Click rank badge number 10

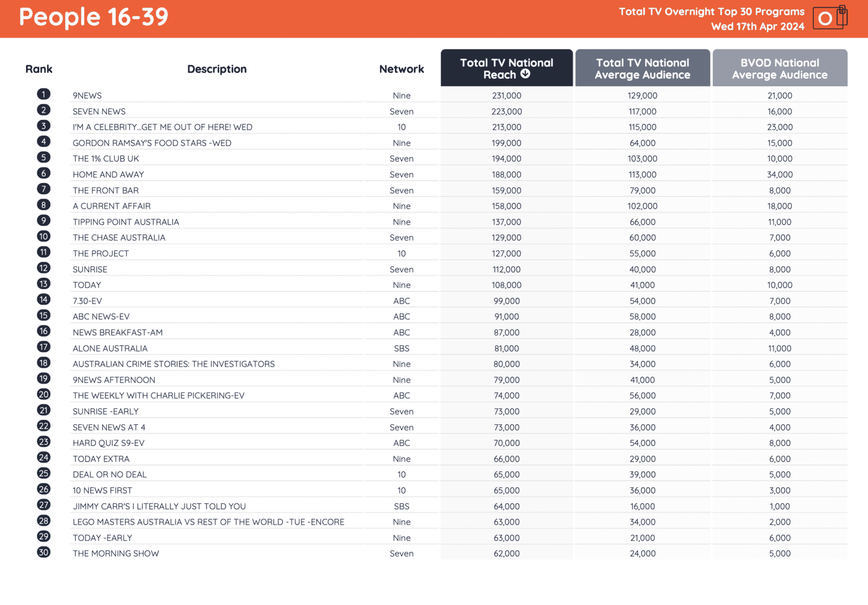(44, 237)
